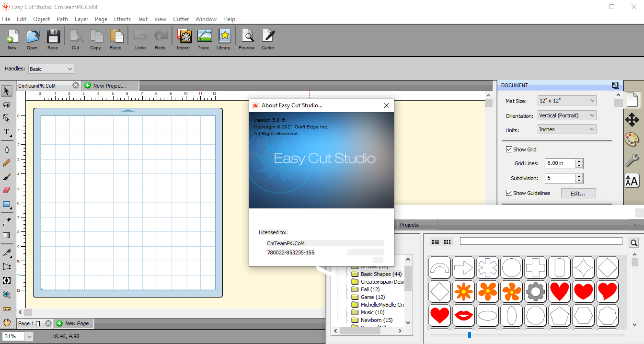This screenshot has height=344, width=644.
Task: Select the Text tool
Action: (x=7, y=132)
